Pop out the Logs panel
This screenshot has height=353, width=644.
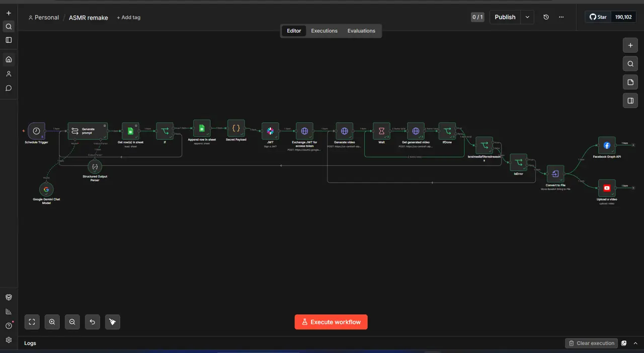[624, 343]
